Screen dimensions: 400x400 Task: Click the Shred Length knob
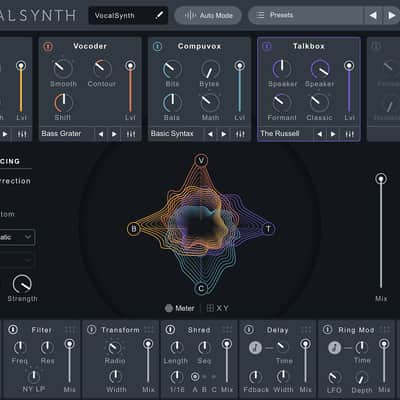[177, 348]
